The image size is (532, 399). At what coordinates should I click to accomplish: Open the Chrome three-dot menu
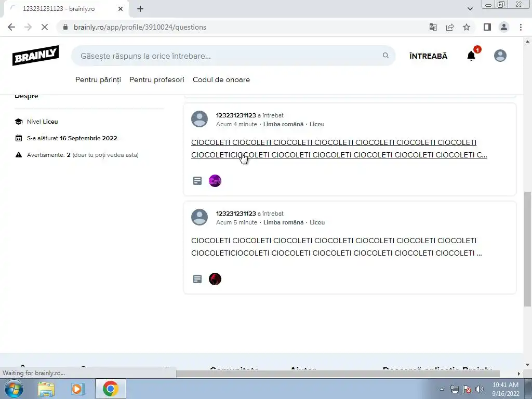pos(521,27)
